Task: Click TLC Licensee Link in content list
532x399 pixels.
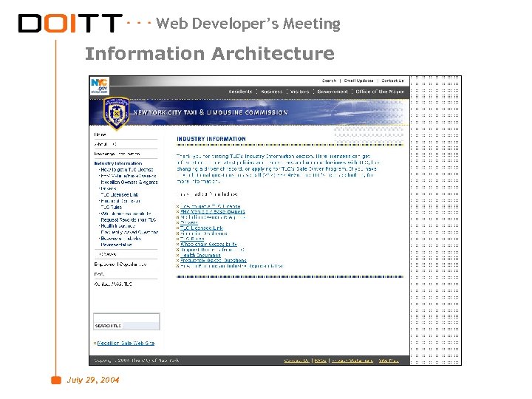Action: pos(202,228)
